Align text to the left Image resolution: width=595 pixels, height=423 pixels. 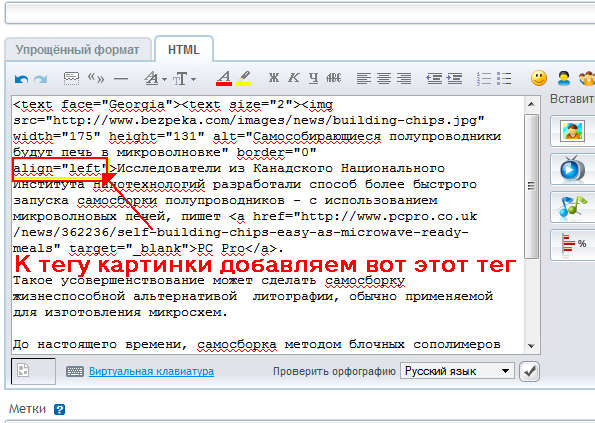pos(364,79)
